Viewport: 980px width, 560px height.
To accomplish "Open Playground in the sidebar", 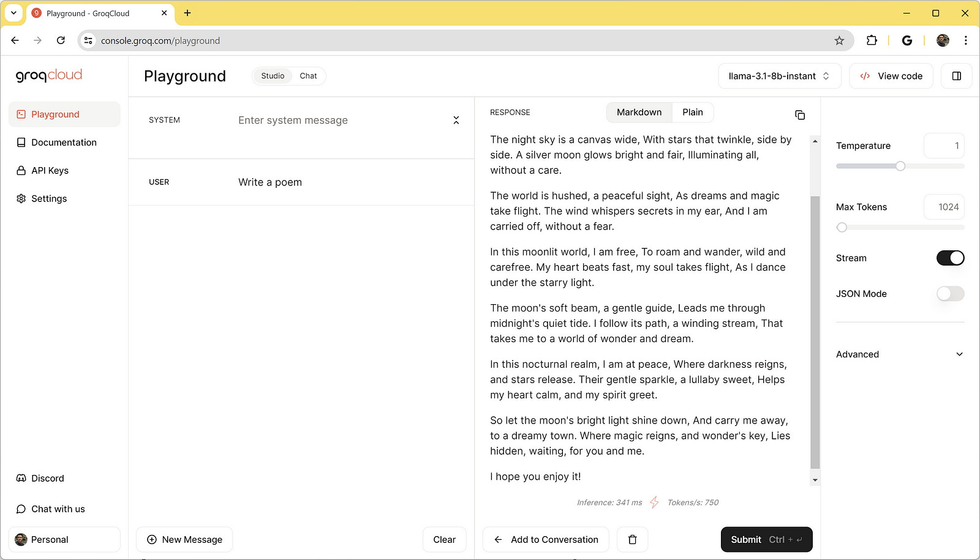I will [64, 114].
